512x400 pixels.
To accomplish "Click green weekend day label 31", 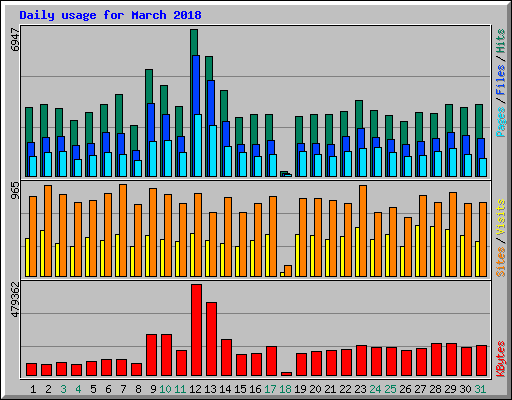I will [480, 389].
